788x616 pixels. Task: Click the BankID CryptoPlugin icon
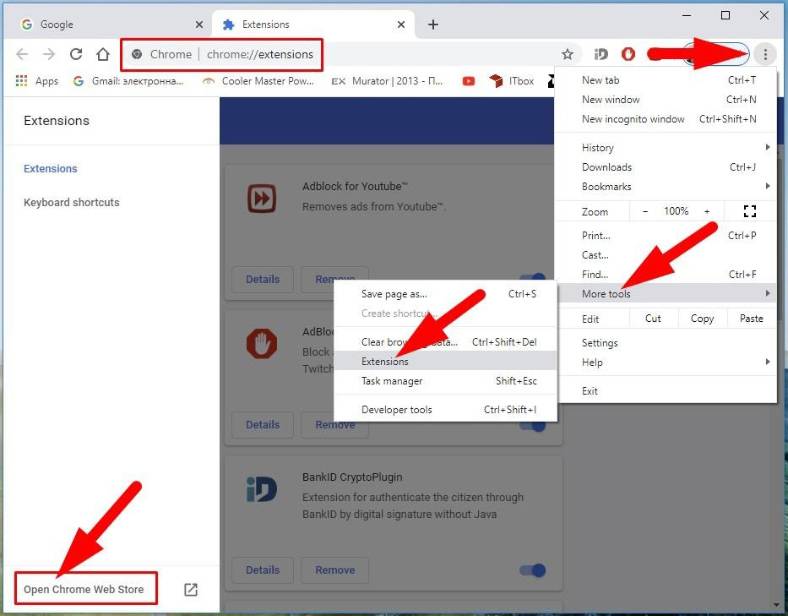261,489
